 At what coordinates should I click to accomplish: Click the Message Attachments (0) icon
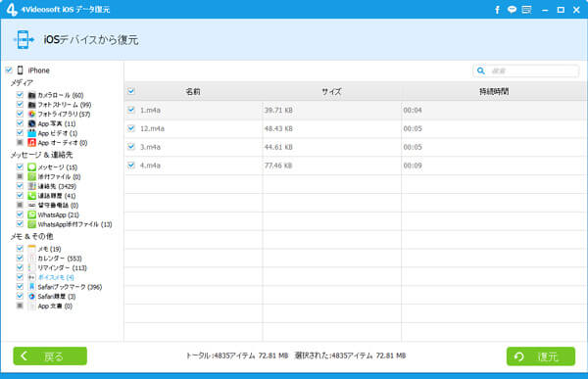coord(32,176)
